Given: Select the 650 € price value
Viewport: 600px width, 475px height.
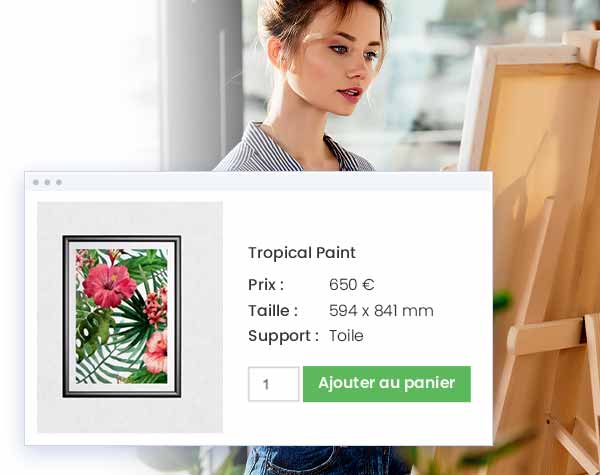Looking at the screenshot, I should pos(352,284).
